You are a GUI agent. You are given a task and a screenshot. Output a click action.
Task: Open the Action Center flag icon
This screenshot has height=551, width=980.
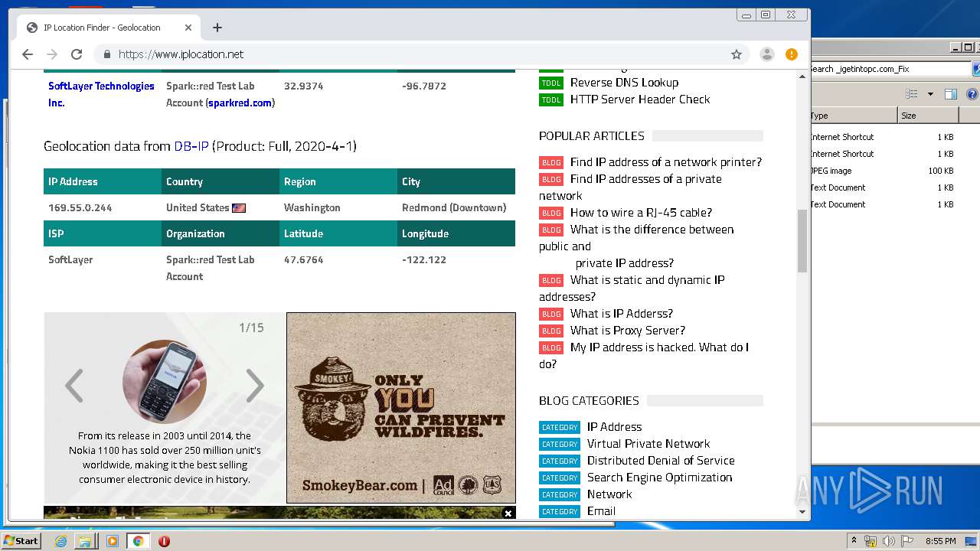pos(906,541)
